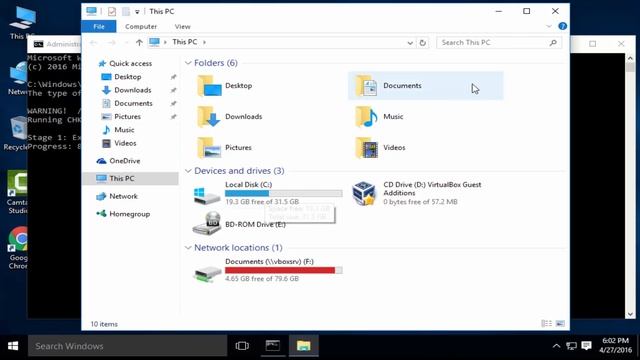
Task: Switch to details view layout icon
Action: [546, 324]
